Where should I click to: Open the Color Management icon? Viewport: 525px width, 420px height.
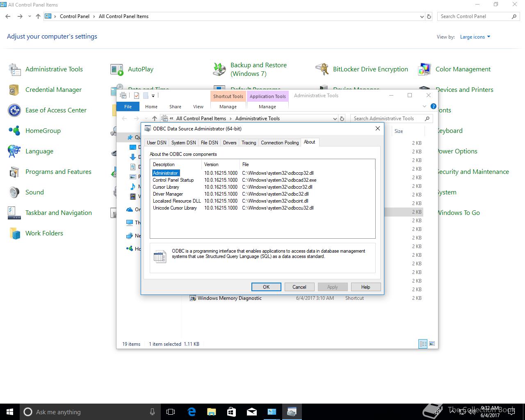click(425, 69)
